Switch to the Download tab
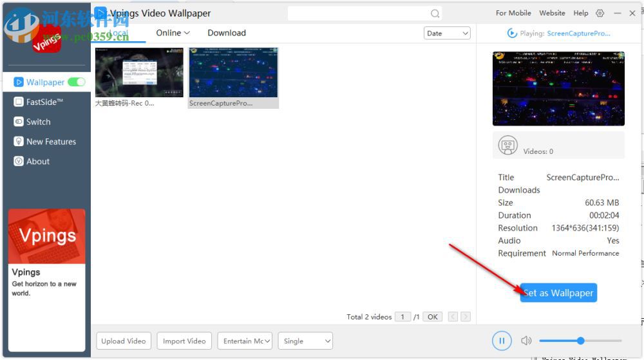 (227, 33)
